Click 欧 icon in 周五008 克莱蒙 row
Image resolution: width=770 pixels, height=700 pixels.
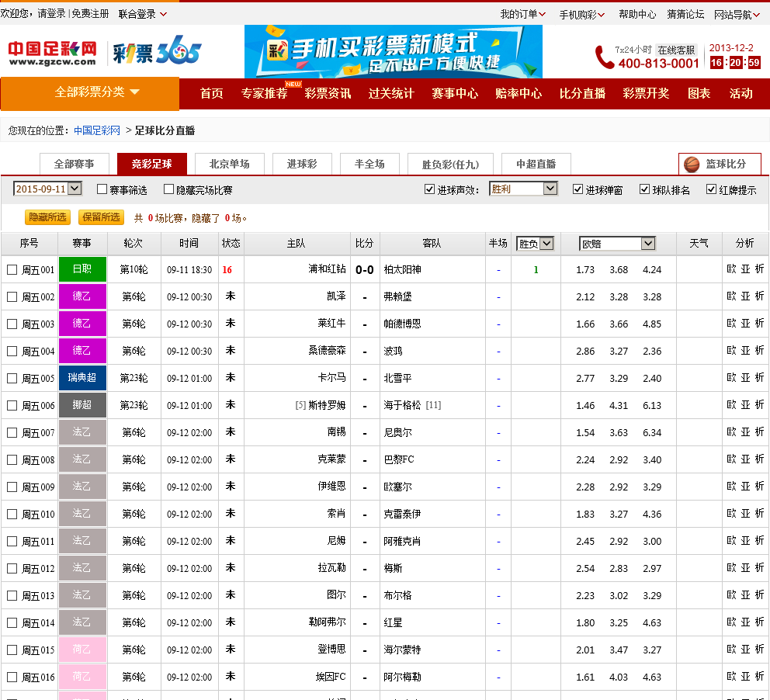(731, 459)
